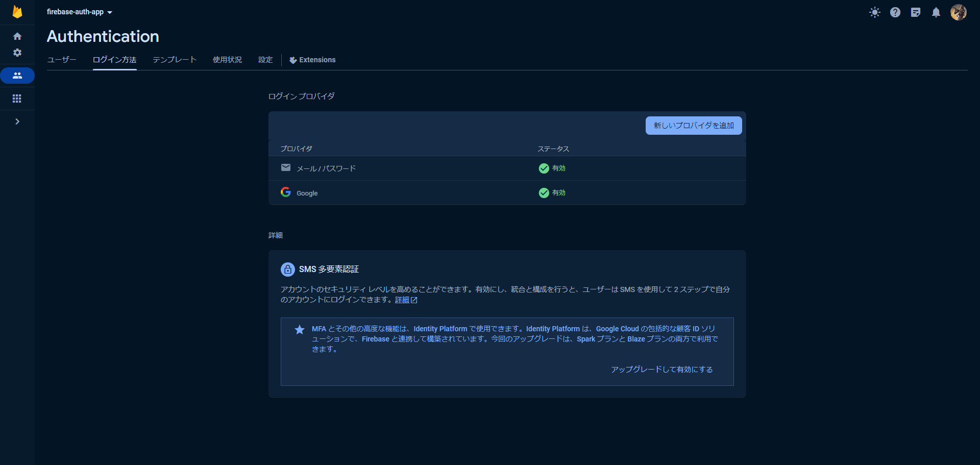Open the help question mark icon

coord(895,12)
